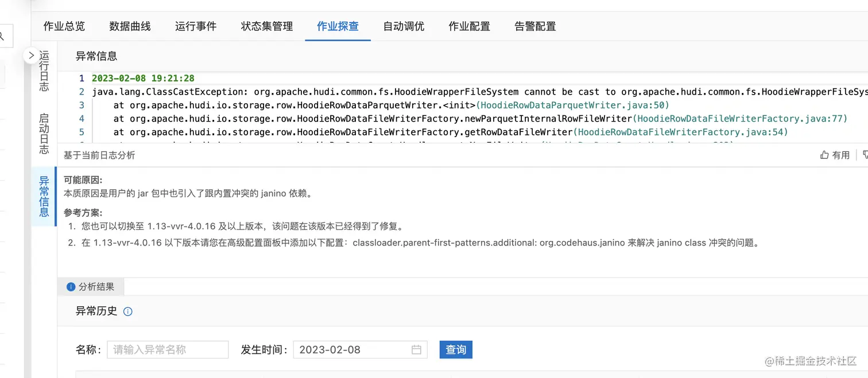
Task: Select 启动日志 in the side menu
Action: click(x=44, y=134)
